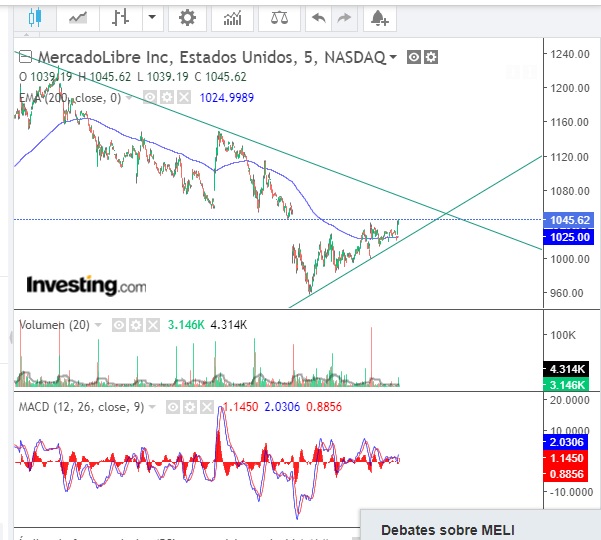Open EMA 200 indicator settings
The image size is (601, 540).
[167, 97]
